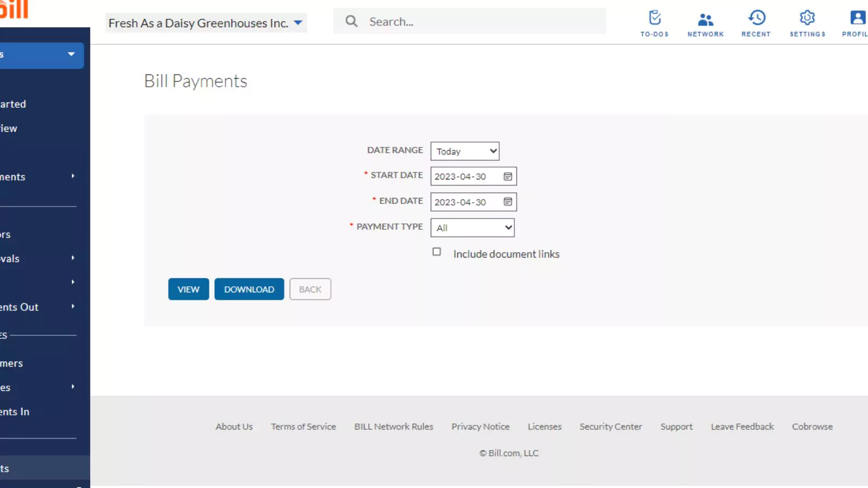Open the To-Dos icon
Image resolution: width=868 pixels, height=488 pixels.
coord(654,23)
